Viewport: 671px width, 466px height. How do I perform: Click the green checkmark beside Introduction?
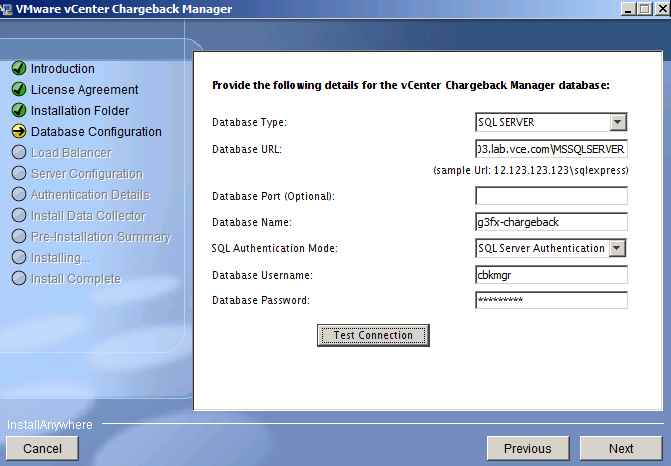point(19,68)
